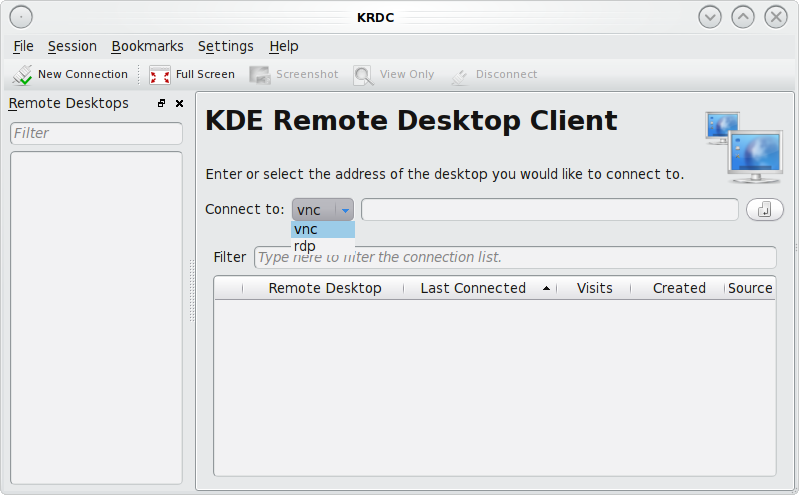Sort by Last Connected column header
Image resolution: width=799 pixels, height=495 pixels.
(x=480, y=288)
